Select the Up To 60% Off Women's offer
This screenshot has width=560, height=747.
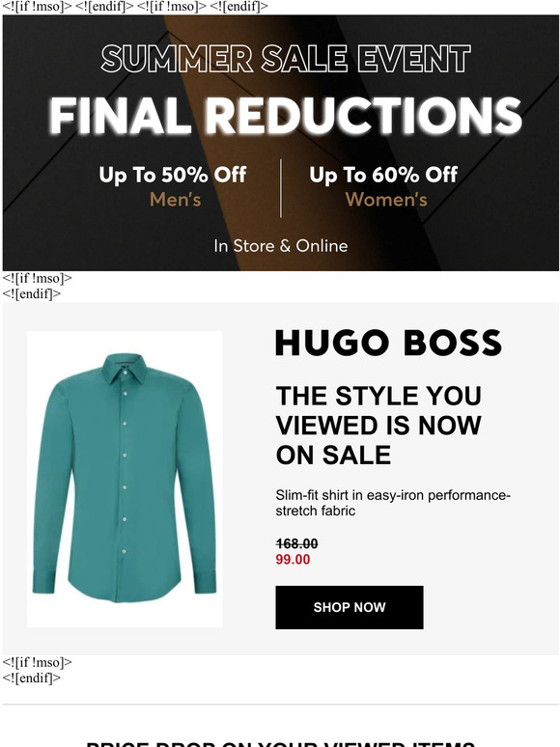[x=383, y=186]
